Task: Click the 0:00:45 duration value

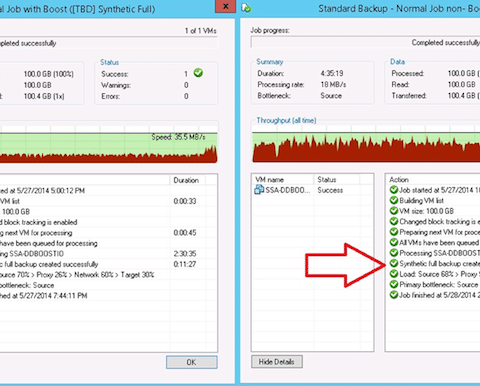Action: [185, 233]
